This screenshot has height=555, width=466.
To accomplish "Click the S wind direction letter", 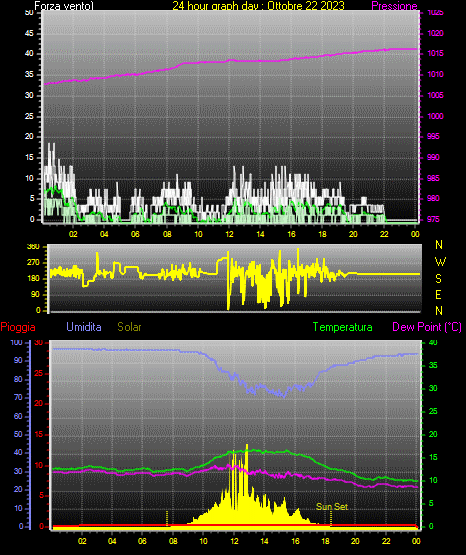I will pyautogui.click(x=438, y=279).
